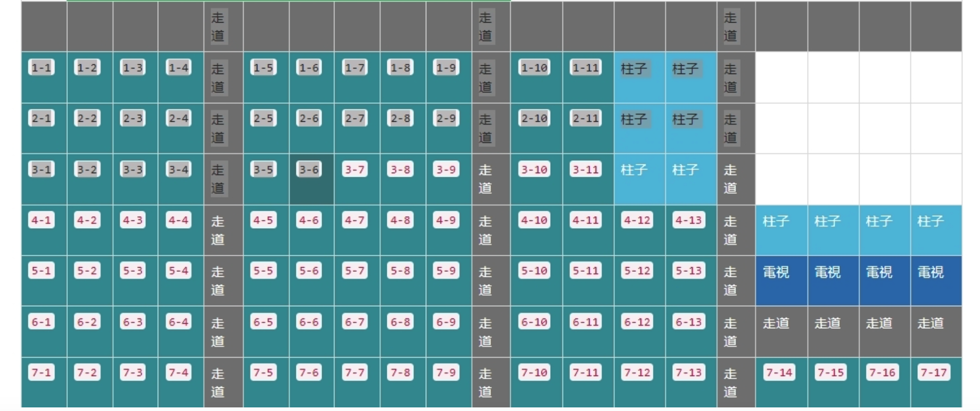Pick seat 6-9
Viewport: 980px width, 411px height.
[446, 322]
